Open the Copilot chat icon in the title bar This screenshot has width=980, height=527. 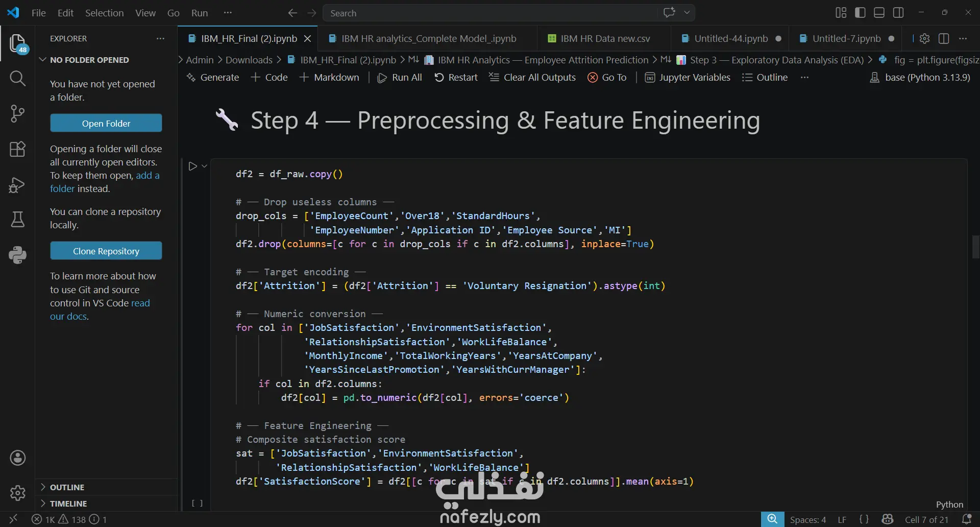tap(669, 13)
